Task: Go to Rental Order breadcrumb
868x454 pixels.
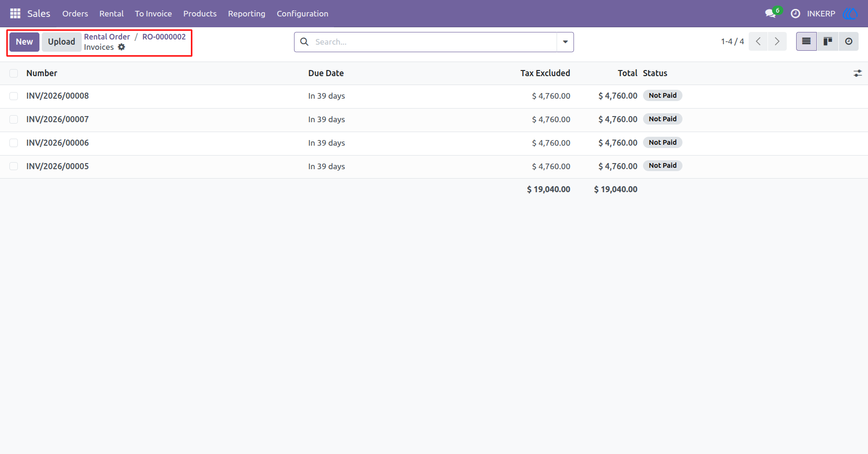Action: pos(107,37)
